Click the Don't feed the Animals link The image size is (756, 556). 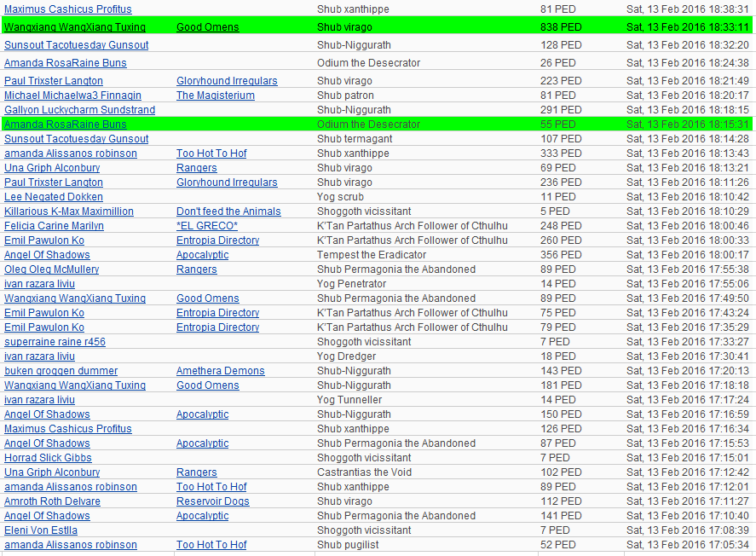228,211
